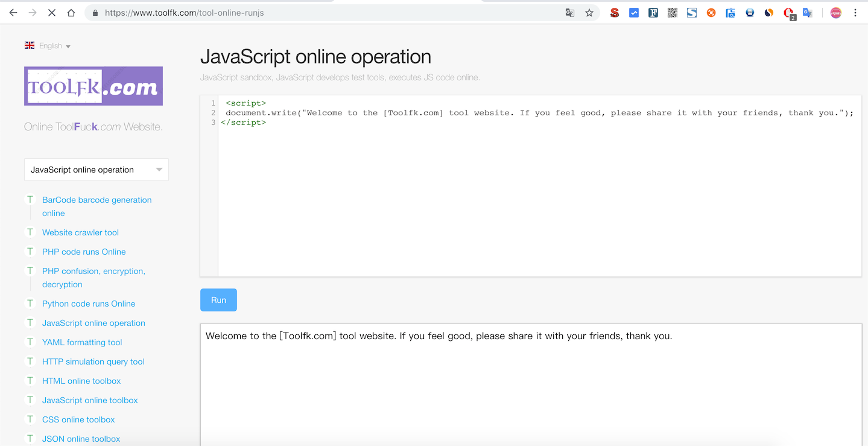
Task: Open the blue checkmark extension icon
Action: 634,13
